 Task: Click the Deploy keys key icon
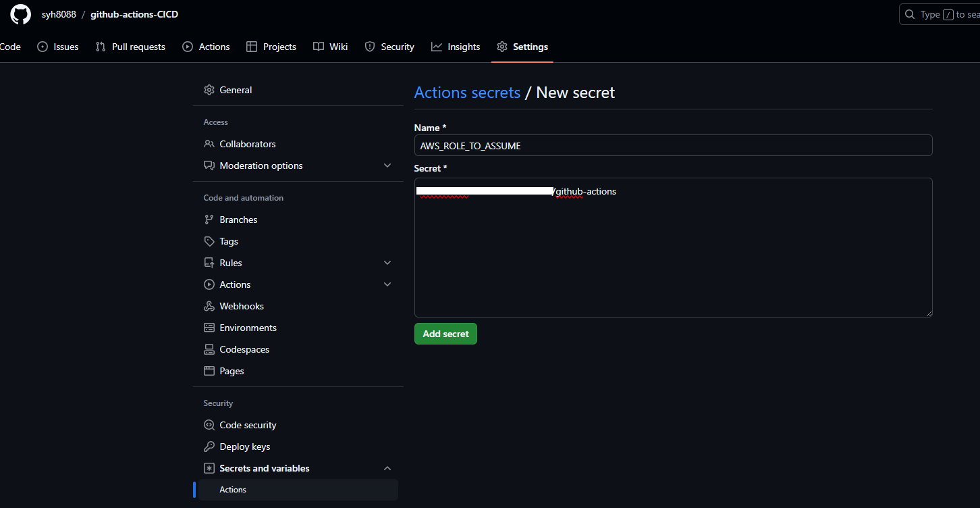click(209, 447)
